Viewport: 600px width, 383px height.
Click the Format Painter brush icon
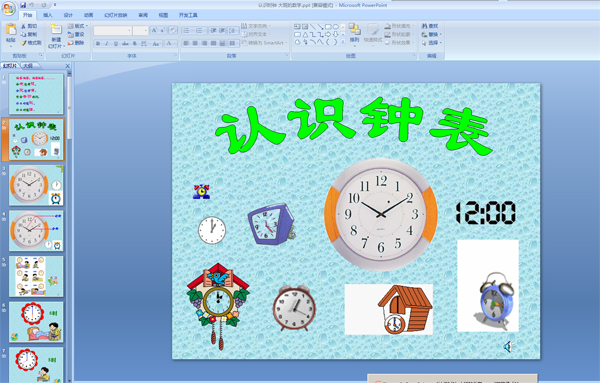click(x=24, y=43)
